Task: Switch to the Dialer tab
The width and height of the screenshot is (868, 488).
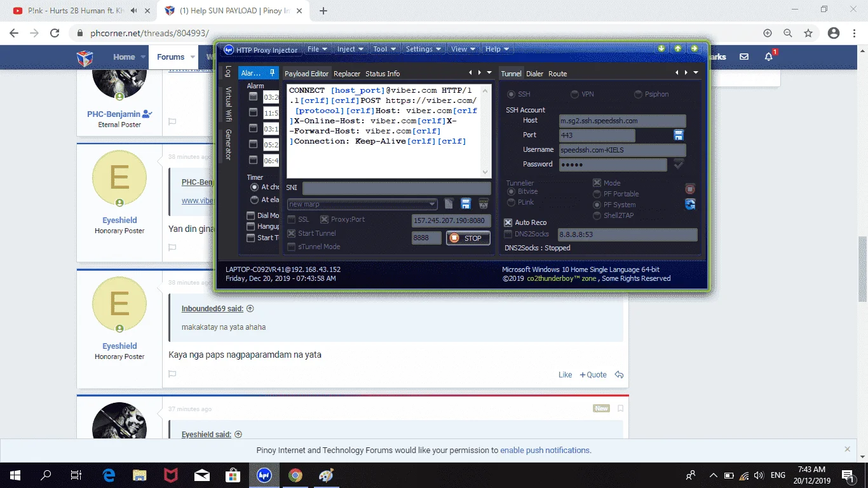Action: [x=535, y=74]
